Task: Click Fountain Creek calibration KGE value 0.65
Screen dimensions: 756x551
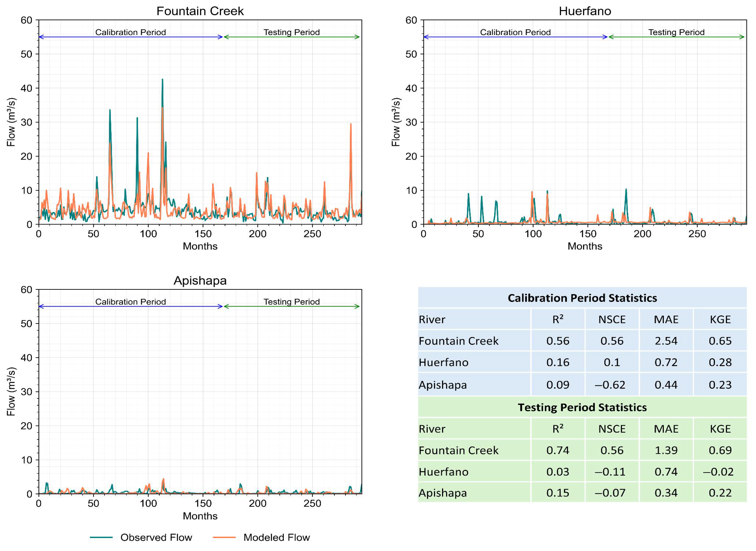Action: [720, 341]
